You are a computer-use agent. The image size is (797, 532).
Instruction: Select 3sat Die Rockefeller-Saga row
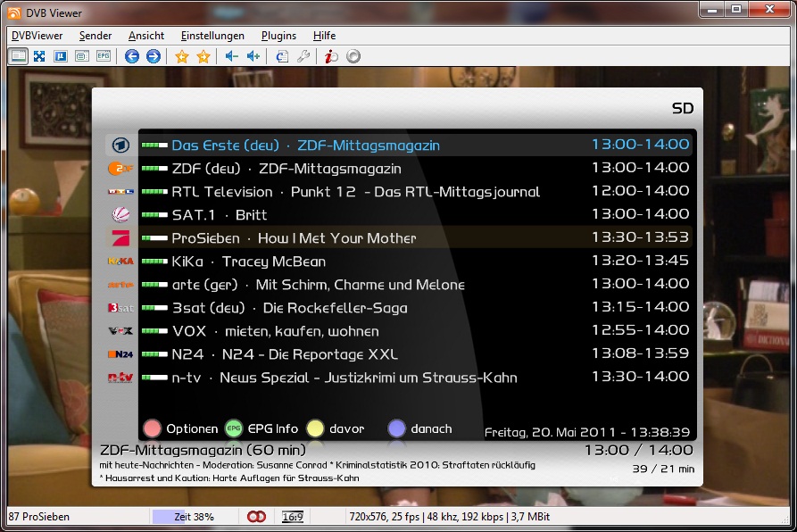pyautogui.click(x=416, y=307)
